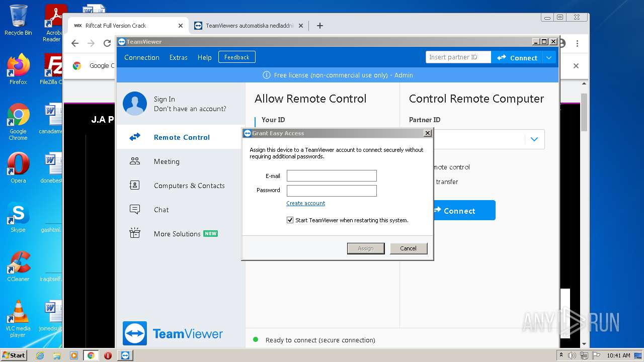Image resolution: width=644 pixels, height=362 pixels.
Task: Open CCleaner desktop shortcut
Action: [x=18, y=266]
